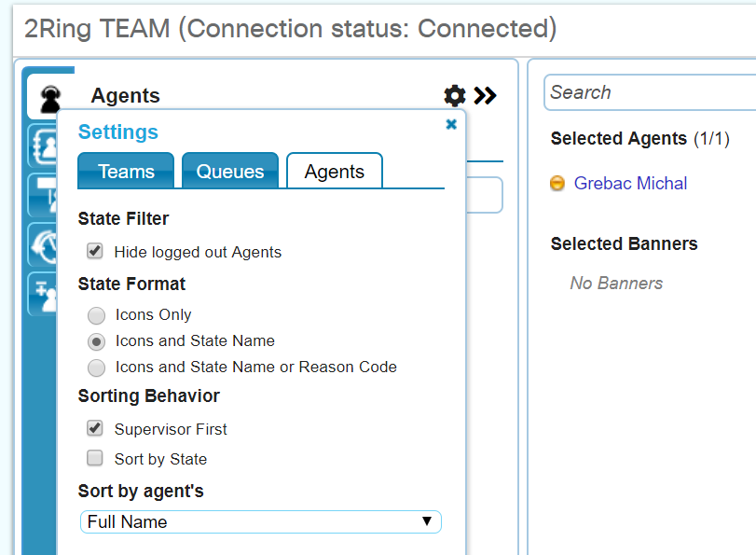Click the Search input field

point(649,92)
